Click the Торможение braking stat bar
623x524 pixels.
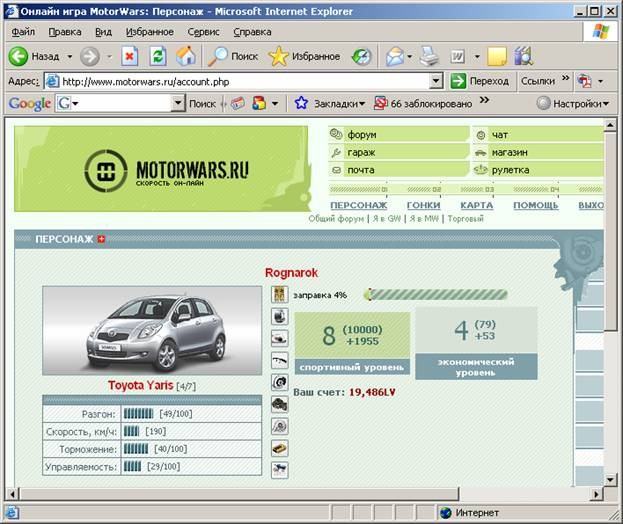point(135,449)
